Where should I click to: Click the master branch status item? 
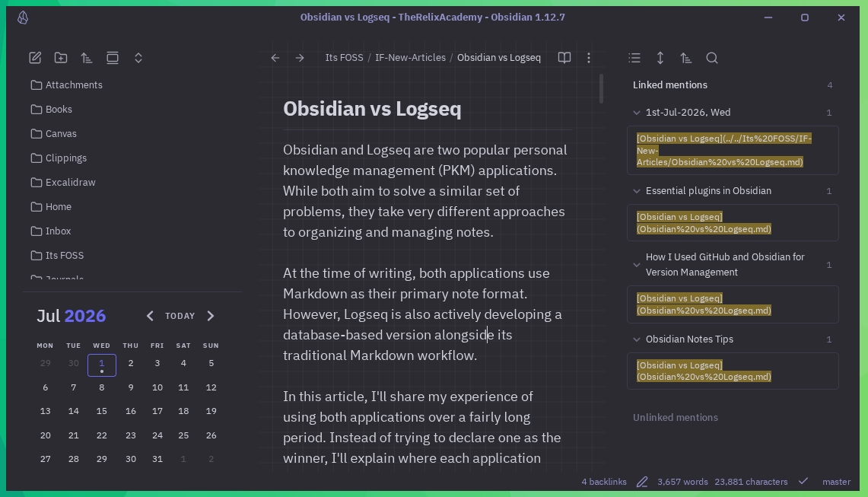(x=836, y=482)
